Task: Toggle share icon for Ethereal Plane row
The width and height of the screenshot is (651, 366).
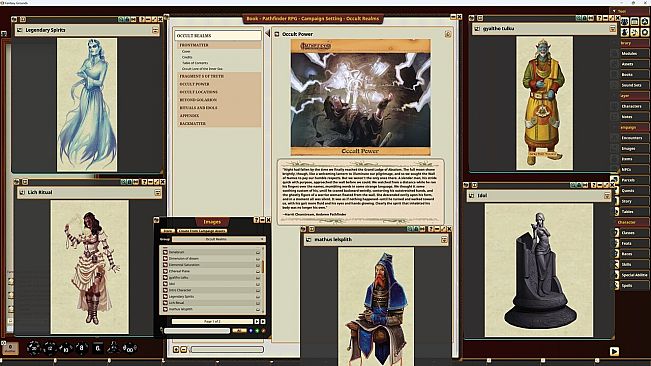Action: tap(258, 271)
